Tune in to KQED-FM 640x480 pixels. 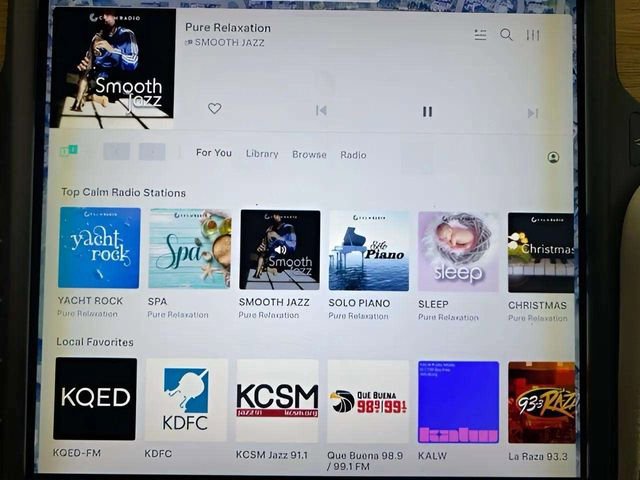(x=95, y=399)
